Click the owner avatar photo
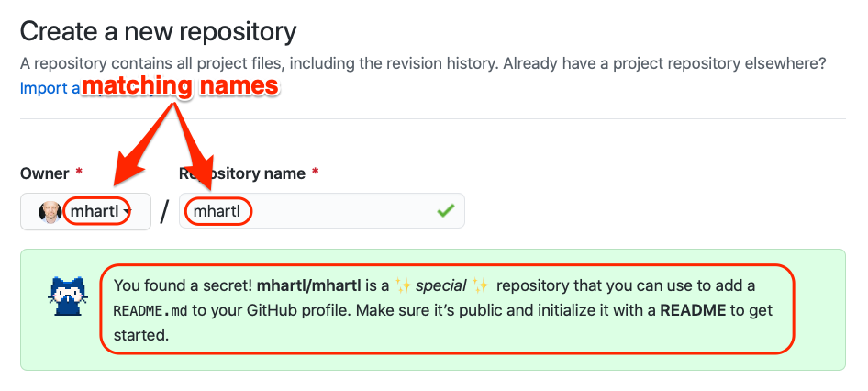 coord(50,211)
